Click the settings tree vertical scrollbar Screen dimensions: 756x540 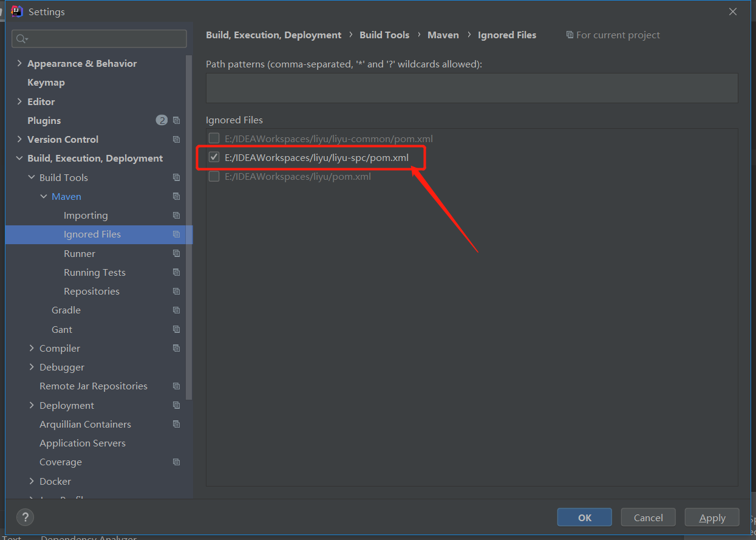pyautogui.click(x=189, y=228)
